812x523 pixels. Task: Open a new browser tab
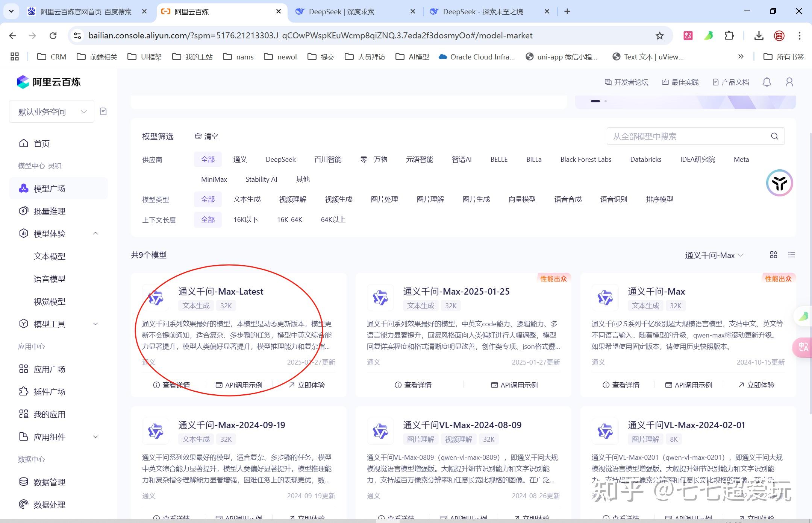(567, 12)
